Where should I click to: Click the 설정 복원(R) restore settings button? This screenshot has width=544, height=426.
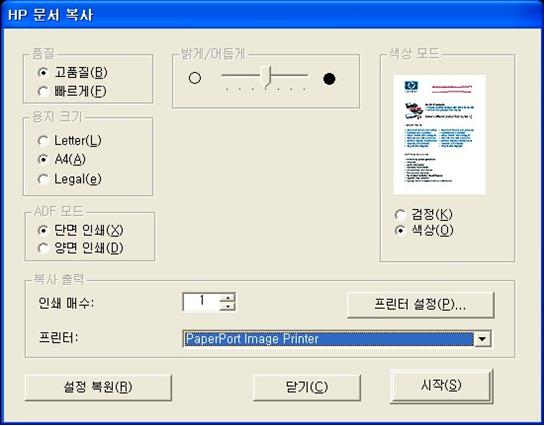pos(98,387)
